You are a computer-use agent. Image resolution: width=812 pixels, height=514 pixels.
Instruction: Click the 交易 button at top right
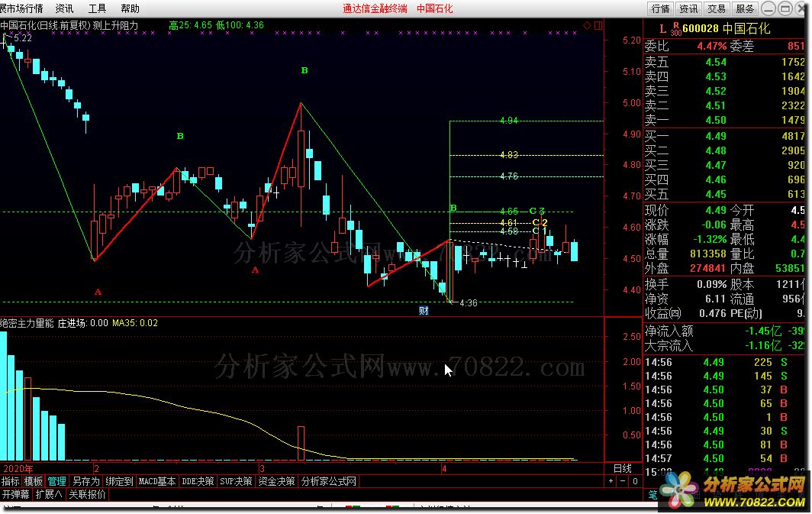717,9
